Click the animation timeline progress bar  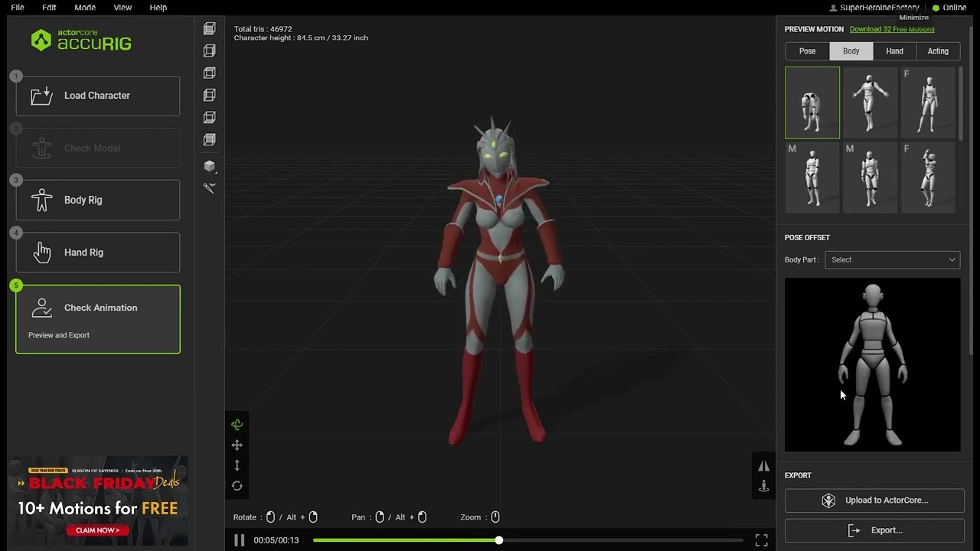[x=528, y=540]
